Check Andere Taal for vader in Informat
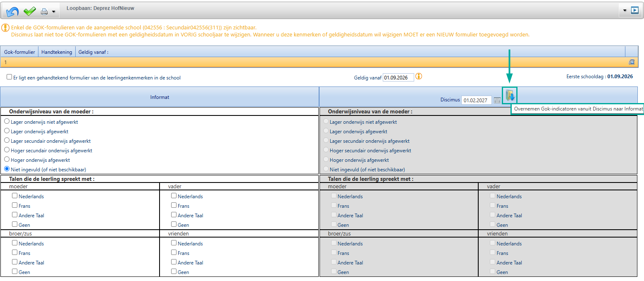The image size is (644, 281). (174, 215)
